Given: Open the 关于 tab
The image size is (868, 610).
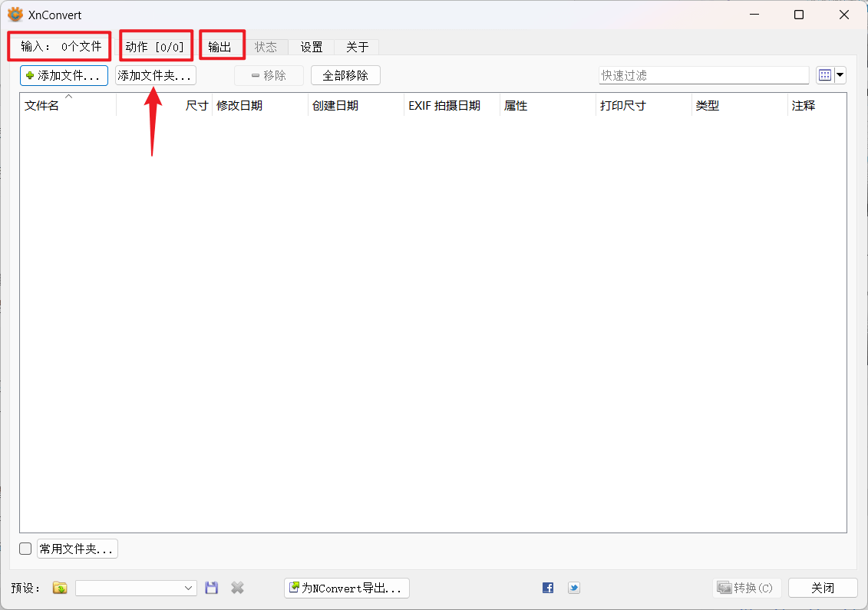Looking at the screenshot, I should [x=357, y=47].
